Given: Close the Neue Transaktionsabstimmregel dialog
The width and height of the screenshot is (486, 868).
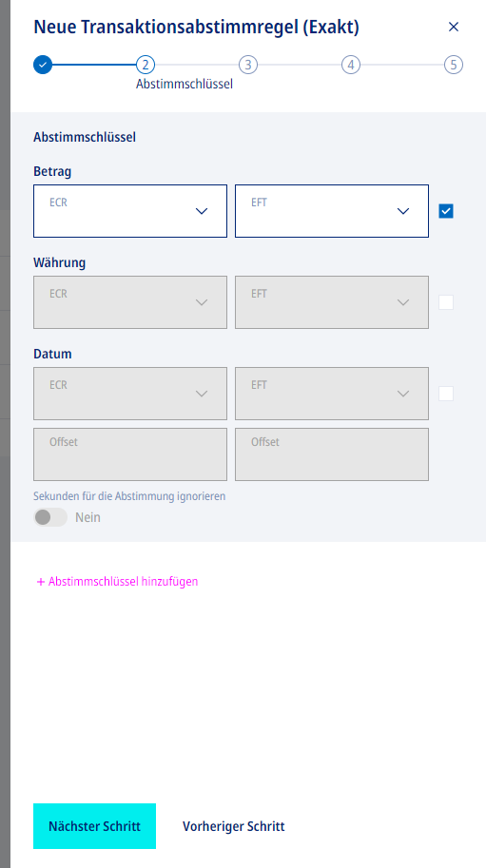Looking at the screenshot, I should pyautogui.click(x=454, y=27).
